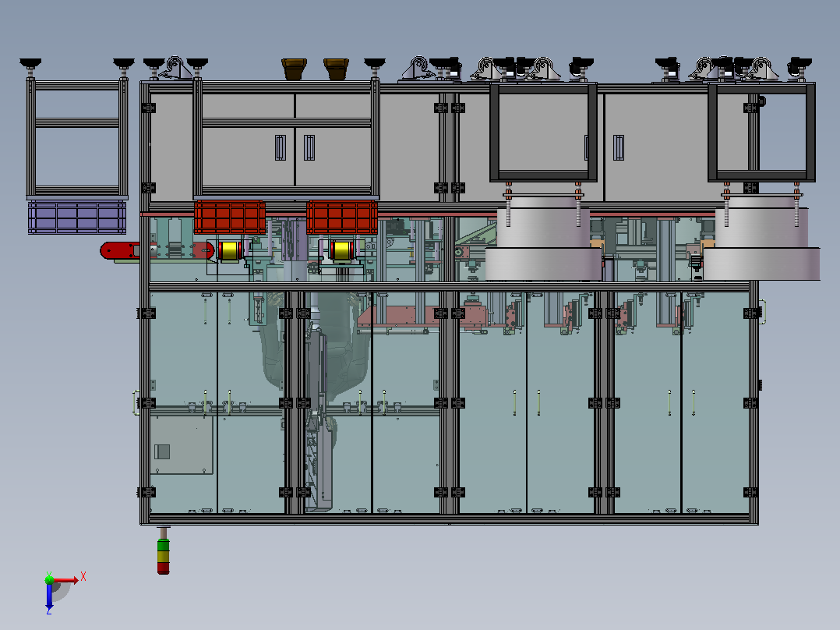
Task: Select the stack signal light below the machine
Action: pos(164,550)
